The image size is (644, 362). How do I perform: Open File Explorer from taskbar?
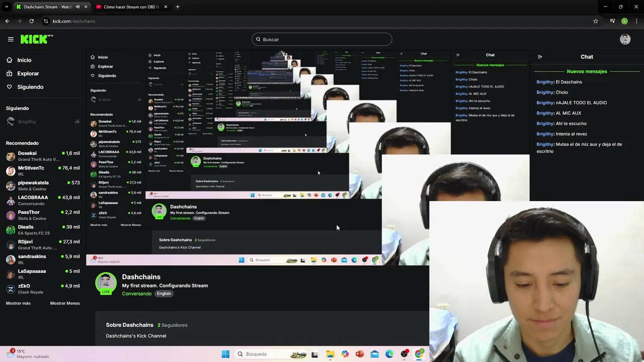tap(330, 354)
